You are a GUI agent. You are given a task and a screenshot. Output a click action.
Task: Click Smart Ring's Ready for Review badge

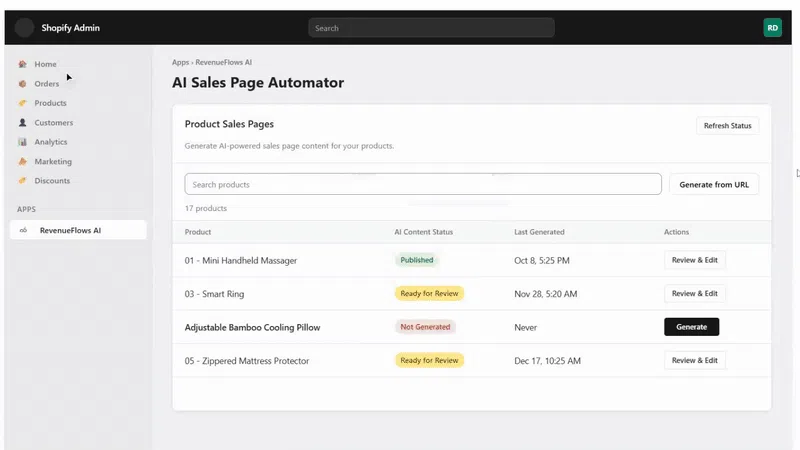coord(429,293)
